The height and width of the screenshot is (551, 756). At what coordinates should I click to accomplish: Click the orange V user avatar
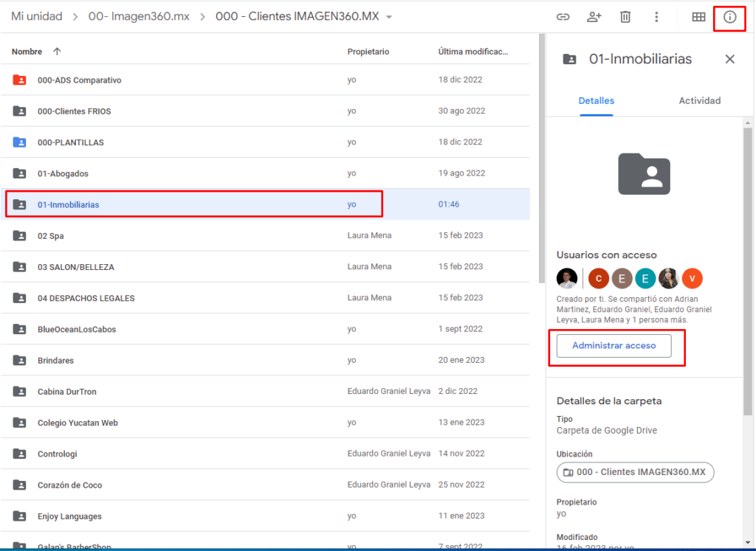(x=692, y=278)
